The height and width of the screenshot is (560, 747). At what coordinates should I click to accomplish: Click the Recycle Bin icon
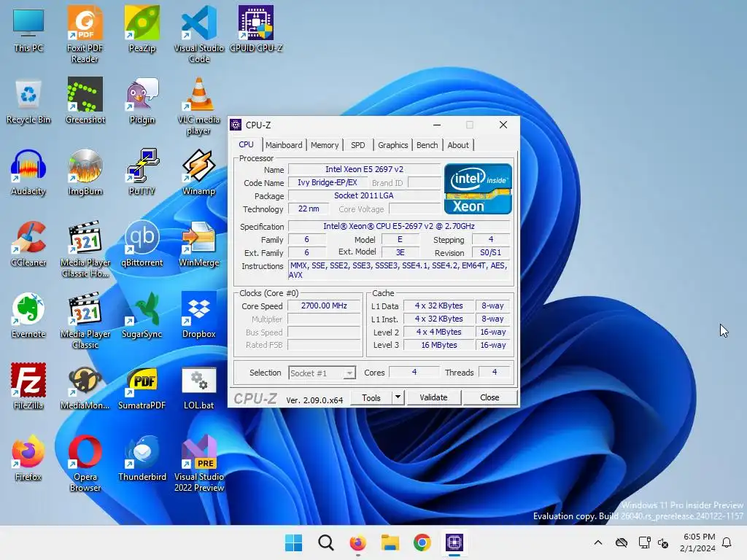(28, 101)
